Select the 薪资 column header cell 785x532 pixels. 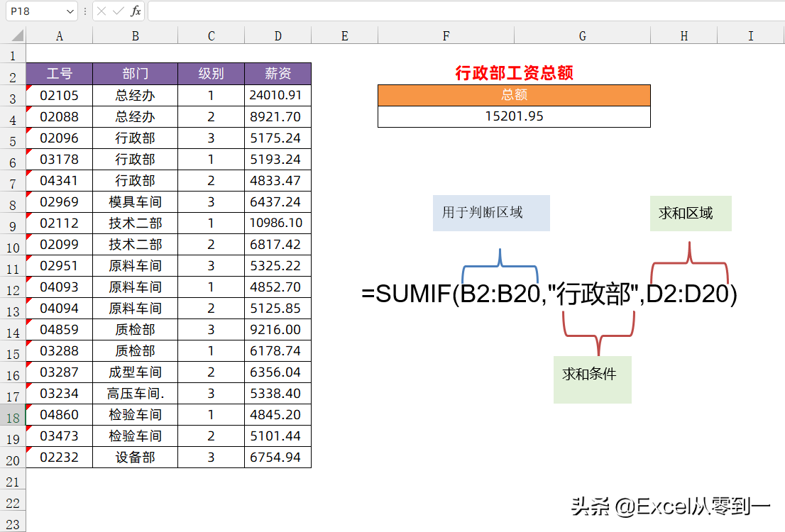coord(278,73)
